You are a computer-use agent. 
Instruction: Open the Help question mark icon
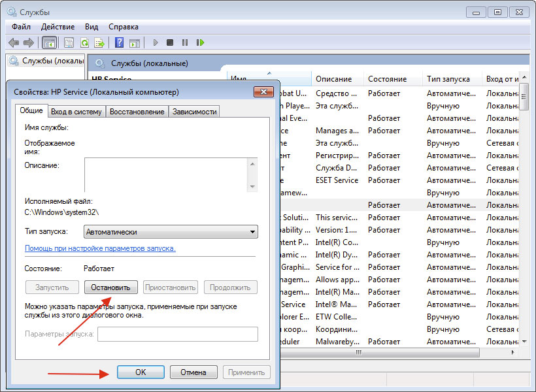click(120, 42)
